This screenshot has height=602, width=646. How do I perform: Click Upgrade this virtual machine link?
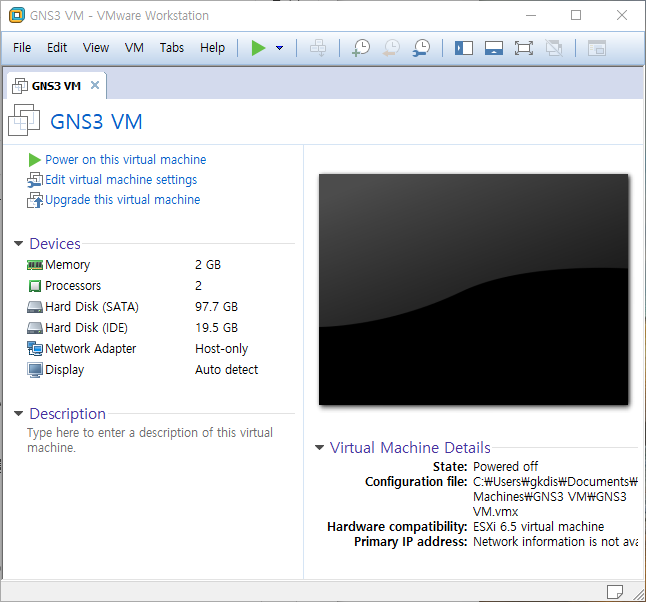pos(123,199)
